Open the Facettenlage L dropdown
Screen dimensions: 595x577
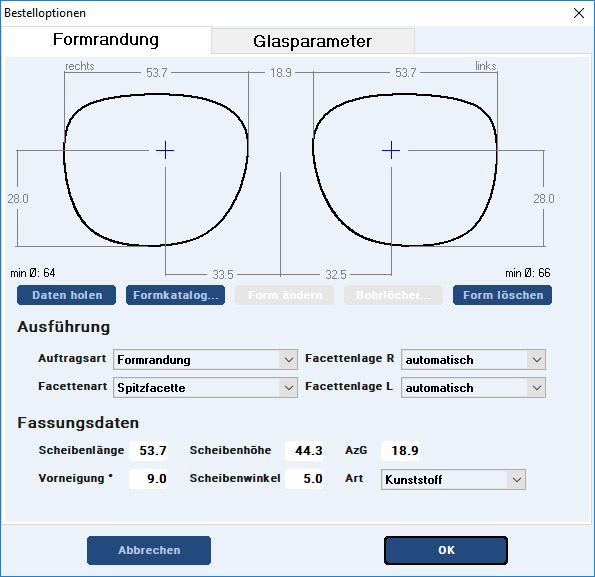[x=473, y=388]
